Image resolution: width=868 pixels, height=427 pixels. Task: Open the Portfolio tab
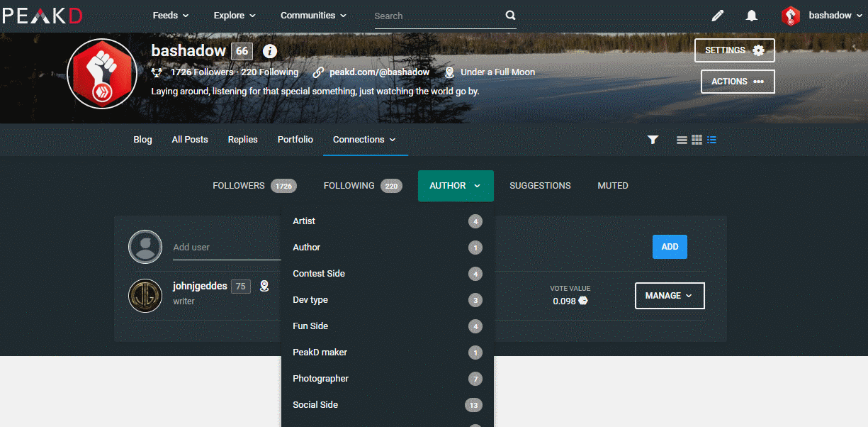(295, 140)
